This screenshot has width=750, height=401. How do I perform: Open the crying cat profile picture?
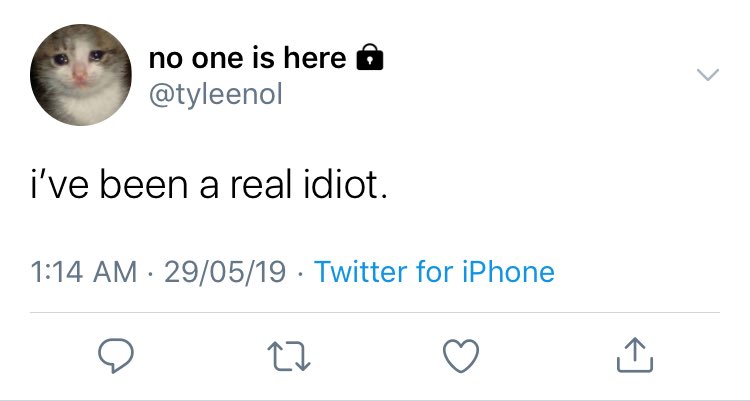81,75
